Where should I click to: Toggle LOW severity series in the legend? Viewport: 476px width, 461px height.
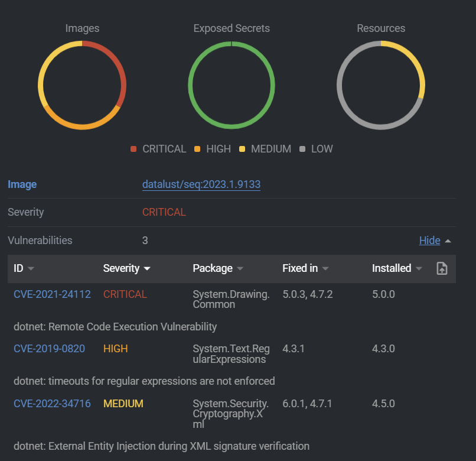click(x=317, y=149)
